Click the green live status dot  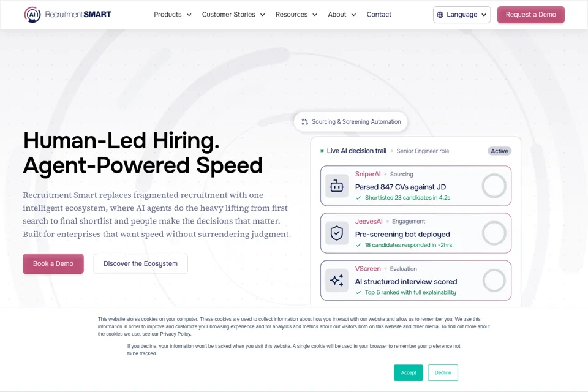[x=322, y=151]
